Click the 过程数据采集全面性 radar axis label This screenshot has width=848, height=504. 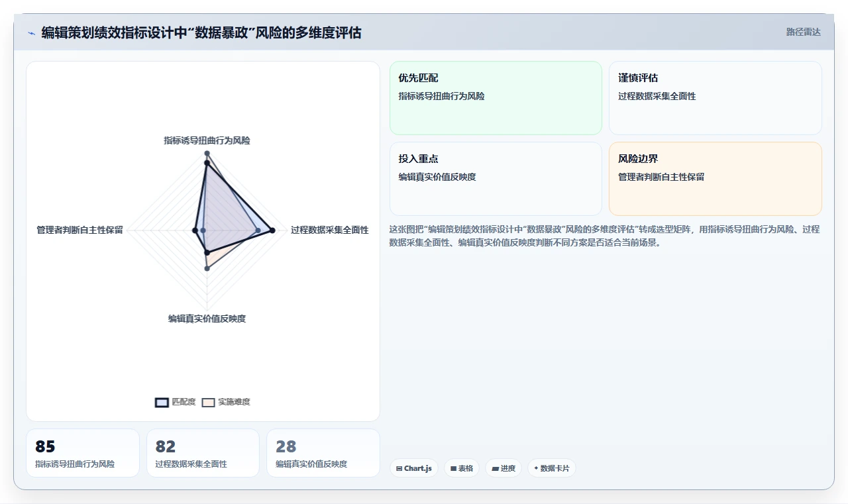329,230
